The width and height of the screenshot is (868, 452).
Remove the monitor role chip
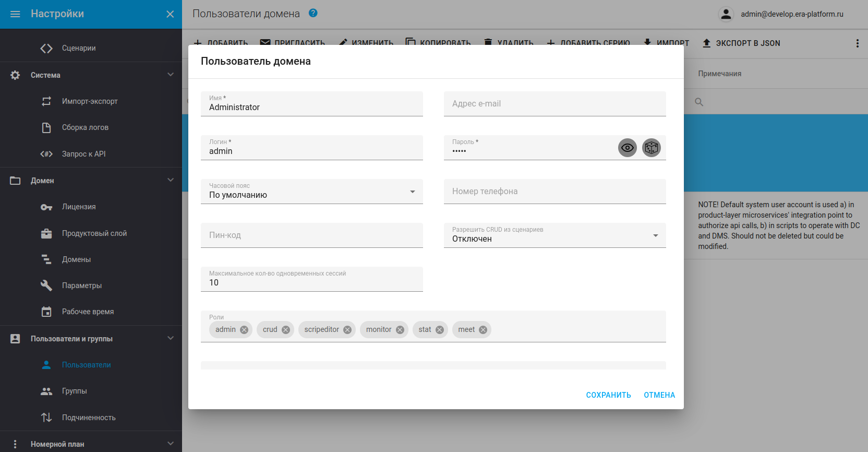(400, 330)
